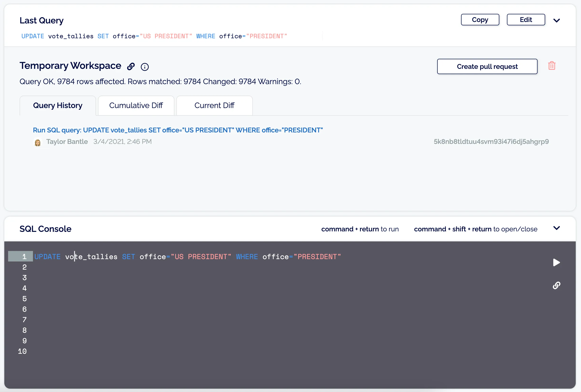Select line number 1 in the gutter
The image size is (581, 392).
(x=24, y=256)
